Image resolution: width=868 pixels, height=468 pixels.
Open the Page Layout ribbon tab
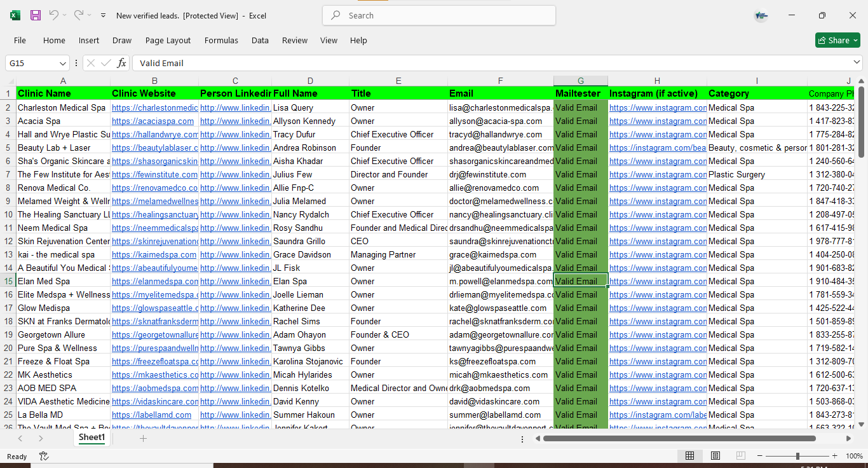pyautogui.click(x=168, y=40)
